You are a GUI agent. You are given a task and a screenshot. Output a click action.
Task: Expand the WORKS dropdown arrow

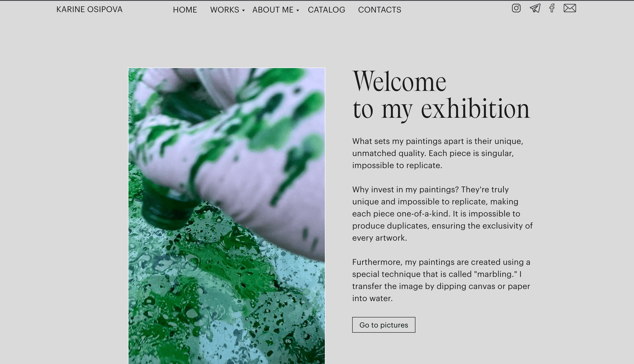(x=243, y=11)
